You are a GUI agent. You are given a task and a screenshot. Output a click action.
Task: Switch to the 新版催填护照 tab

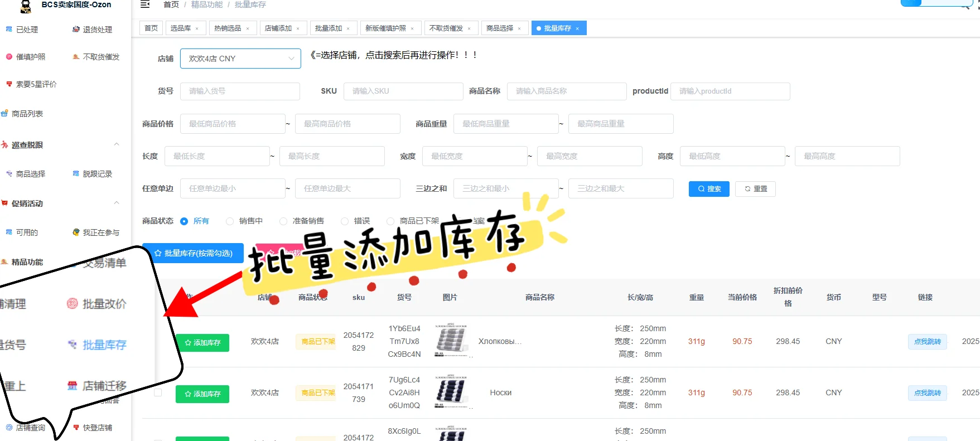pyautogui.click(x=386, y=28)
